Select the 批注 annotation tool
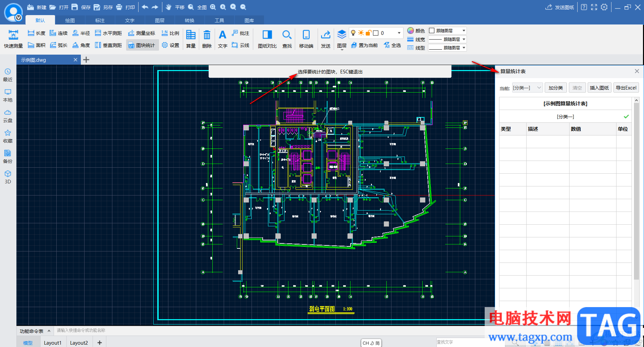 [240, 33]
